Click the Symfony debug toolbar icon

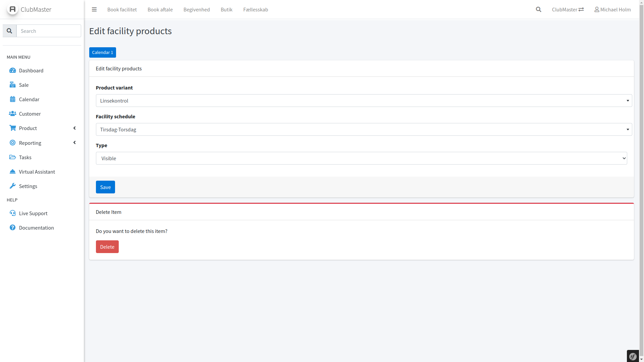coord(633,356)
